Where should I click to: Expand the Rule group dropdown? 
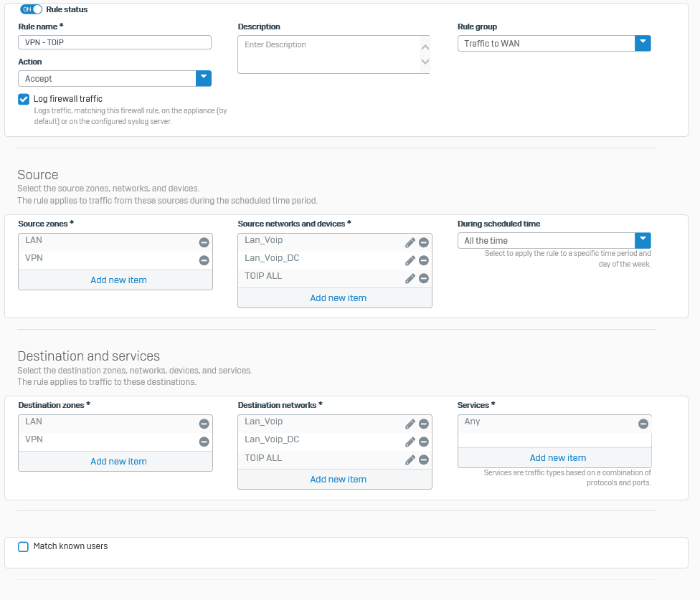pos(554,43)
